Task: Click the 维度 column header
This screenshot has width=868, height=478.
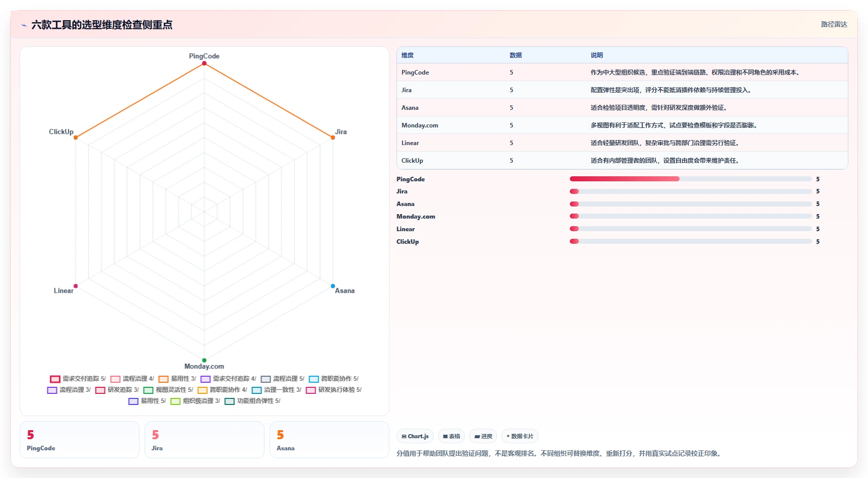Action: coord(408,55)
